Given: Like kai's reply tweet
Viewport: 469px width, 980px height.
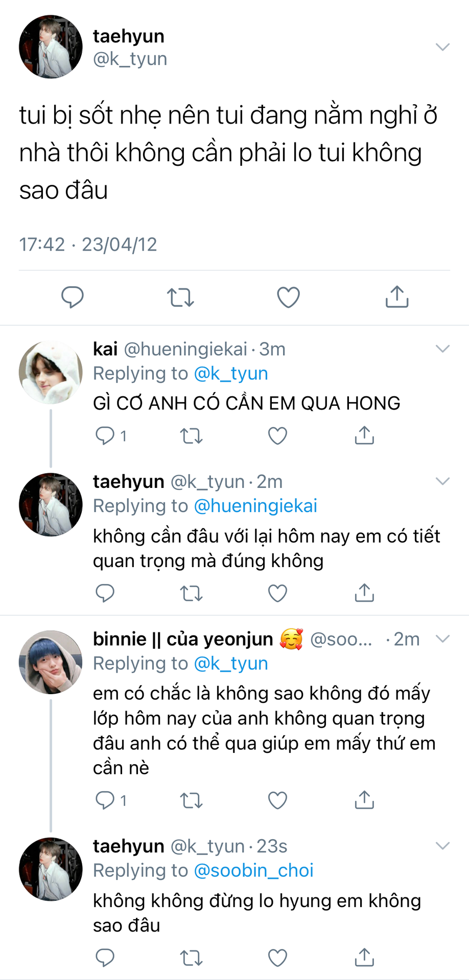Looking at the screenshot, I should [x=277, y=436].
